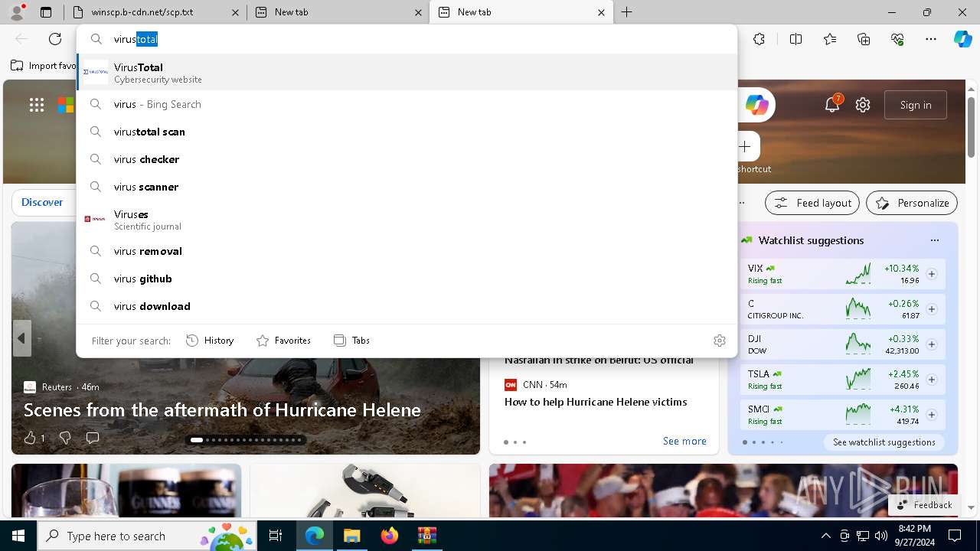Image resolution: width=980 pixels, height=551 pixels.
Task: Open Firefox from taskbar
Action: [389, 536]
